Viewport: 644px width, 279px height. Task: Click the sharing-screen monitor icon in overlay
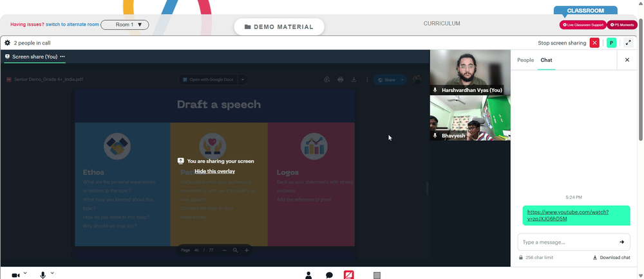[x=181, y=161]
